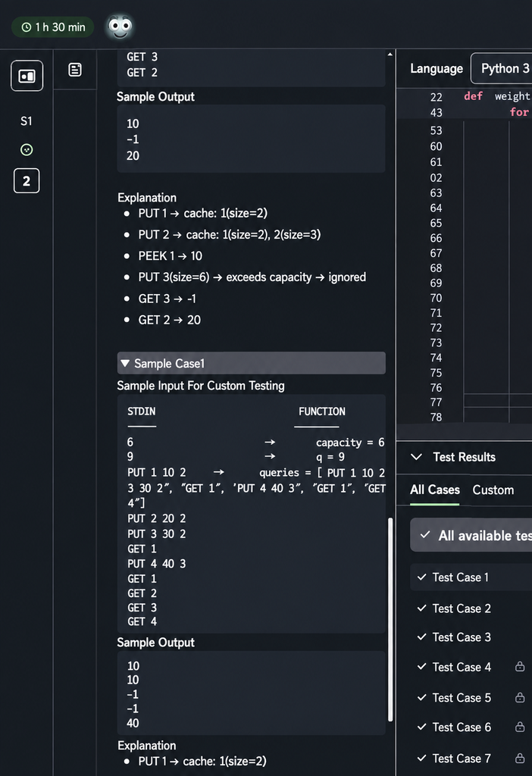
Task: Click the checkmark icon beside Test Case 1
Action: point(421,577)
